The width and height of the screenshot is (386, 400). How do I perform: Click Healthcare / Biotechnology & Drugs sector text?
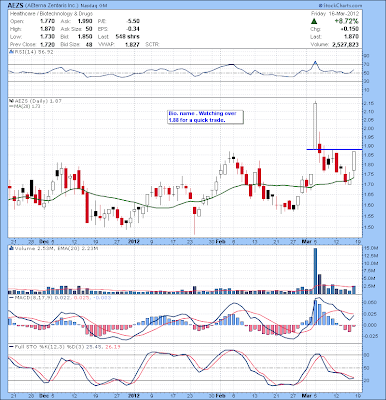pos(51,14)
